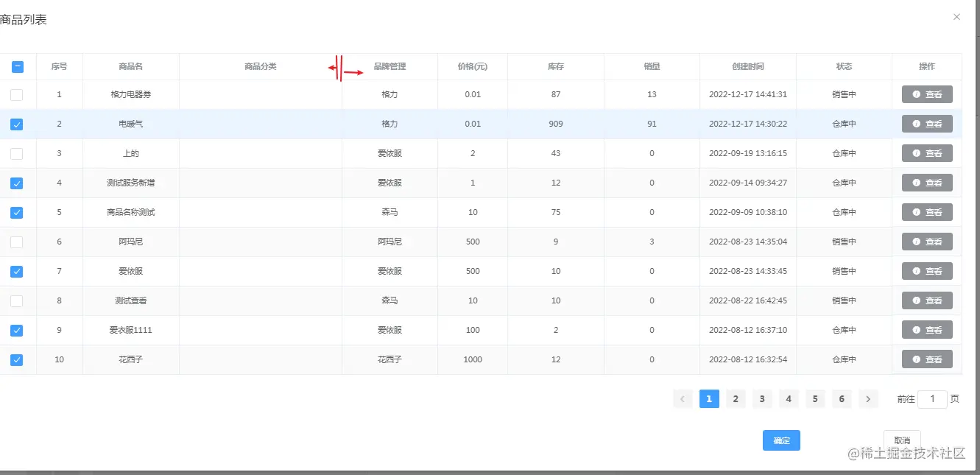This screenshot has width=980, height=475.
Task: Select the checkbox for 测试查看 row
Action: (x=17, y=301)
